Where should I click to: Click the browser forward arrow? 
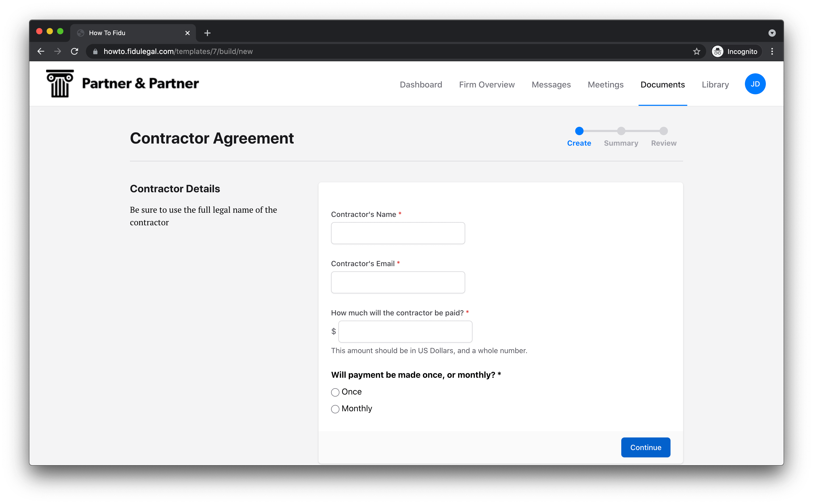coord(58,51)
